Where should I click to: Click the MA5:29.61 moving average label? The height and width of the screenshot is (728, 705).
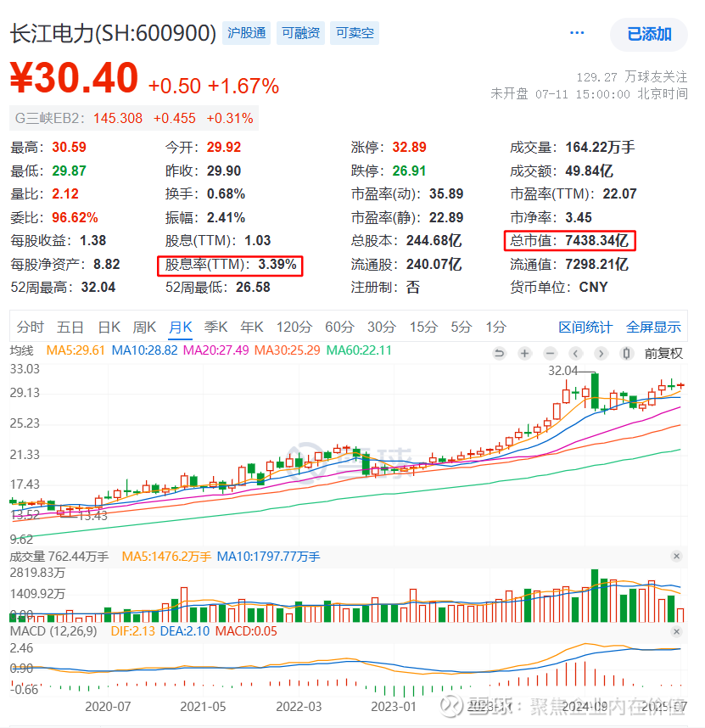point(76,350)
